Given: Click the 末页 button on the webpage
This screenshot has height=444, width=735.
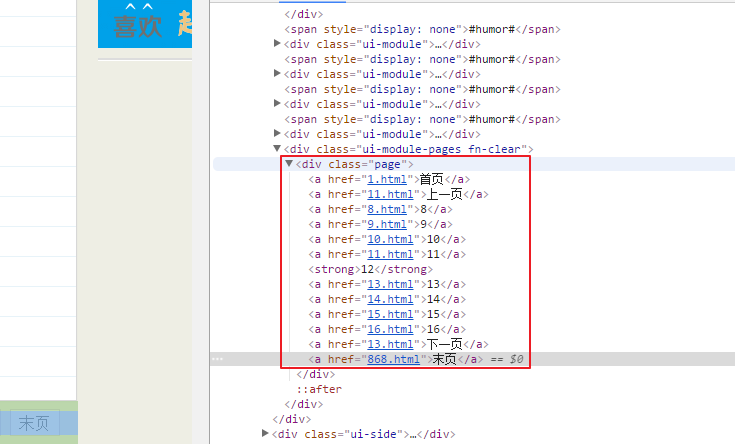Looking at the screenshot, I should pos(34,423).
